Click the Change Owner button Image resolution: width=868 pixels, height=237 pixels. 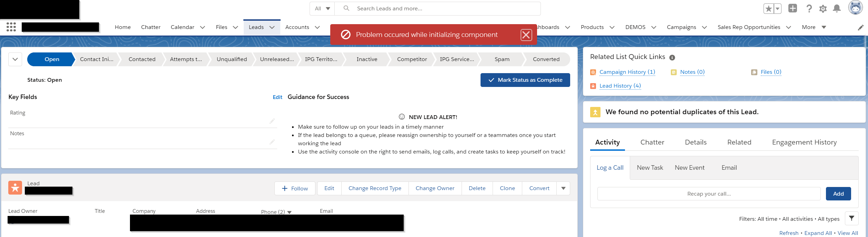point(435,188)
